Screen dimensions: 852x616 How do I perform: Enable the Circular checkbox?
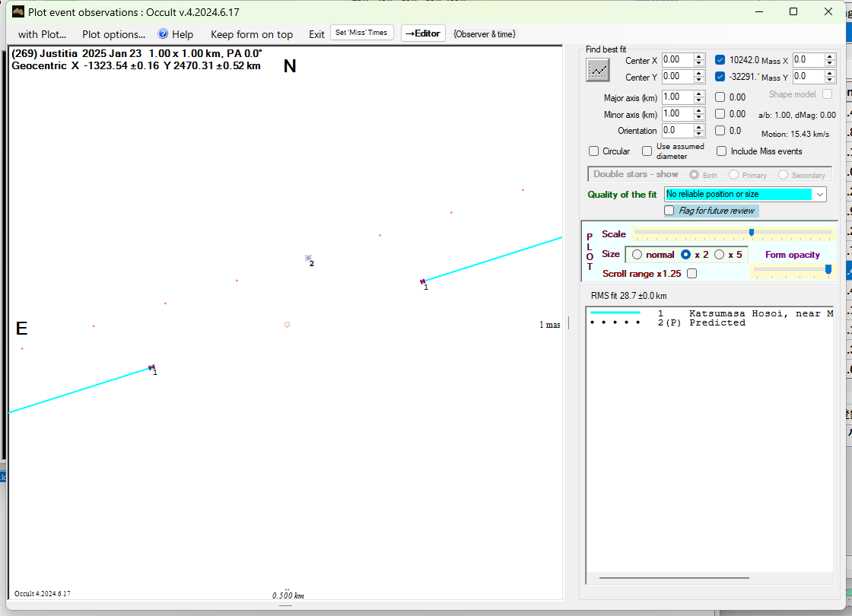click(x=594, y=151)
